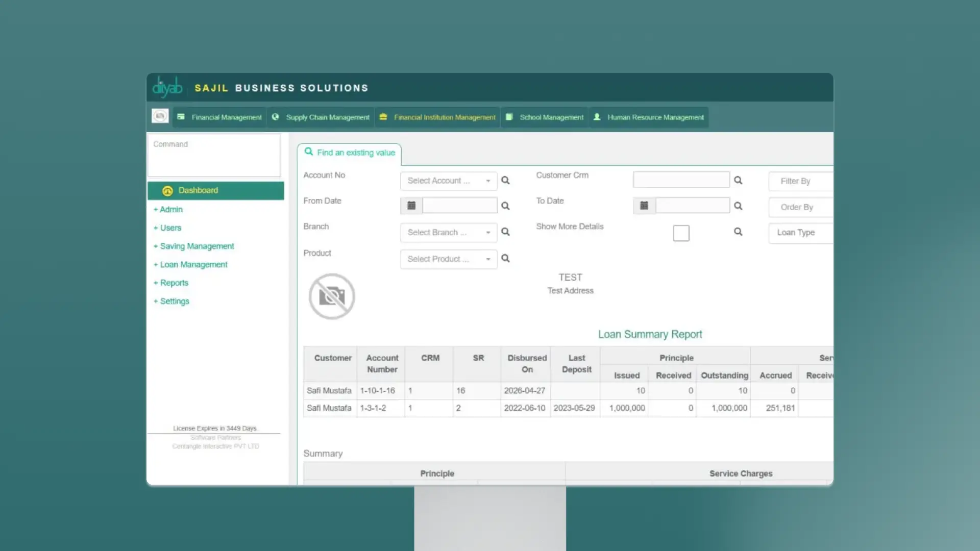Viewport: 980px width, 551px height.
Task: Open the Select Branch dropdown
Action: coord(449,233)
